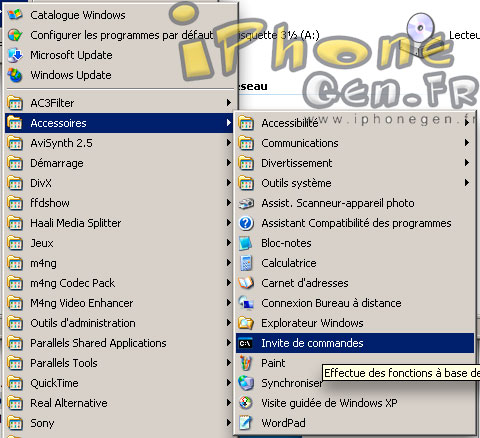Image resolution: width=480 pixels, height=438 pixels.
Task: Click the Paint brushes icon
Action: [246, 363]
